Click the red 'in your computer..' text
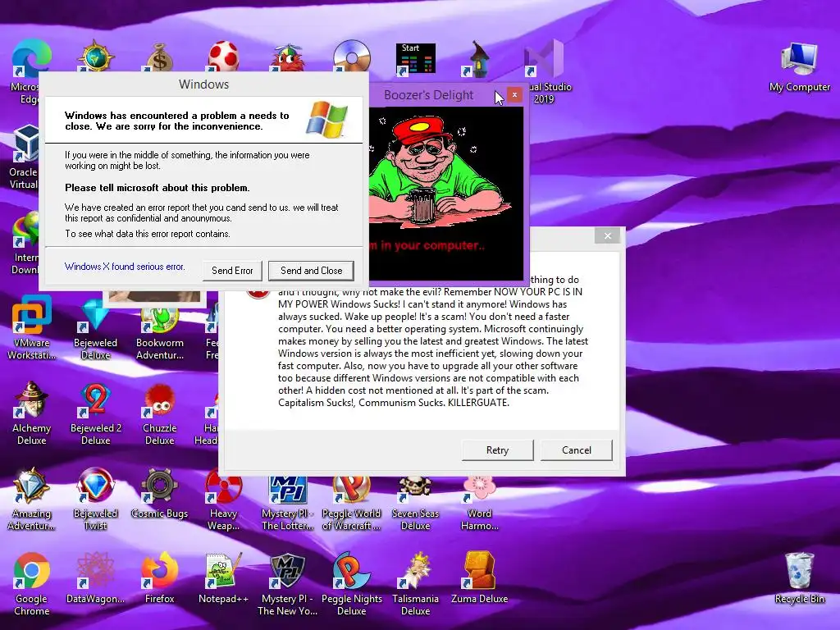This screenshot has width=840, height=630. click(427, 246)
